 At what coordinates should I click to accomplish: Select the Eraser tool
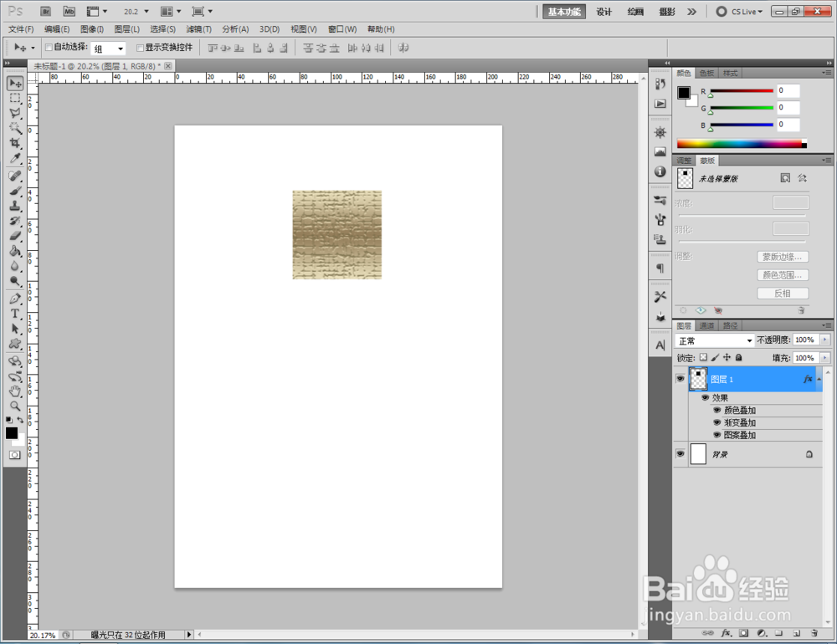15,235
